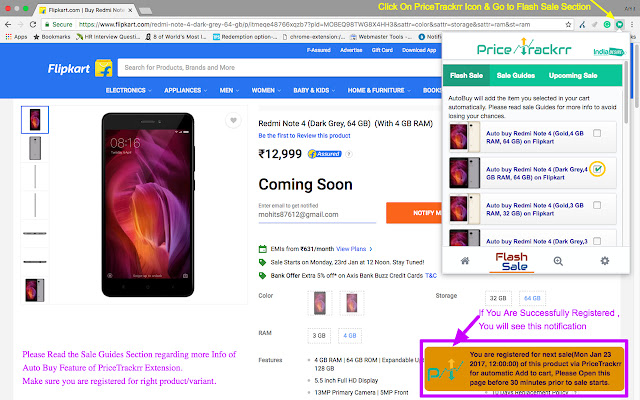Select the grey back-view thumbnail
This screenshot has height=400, width=640.
pos(35,148)
